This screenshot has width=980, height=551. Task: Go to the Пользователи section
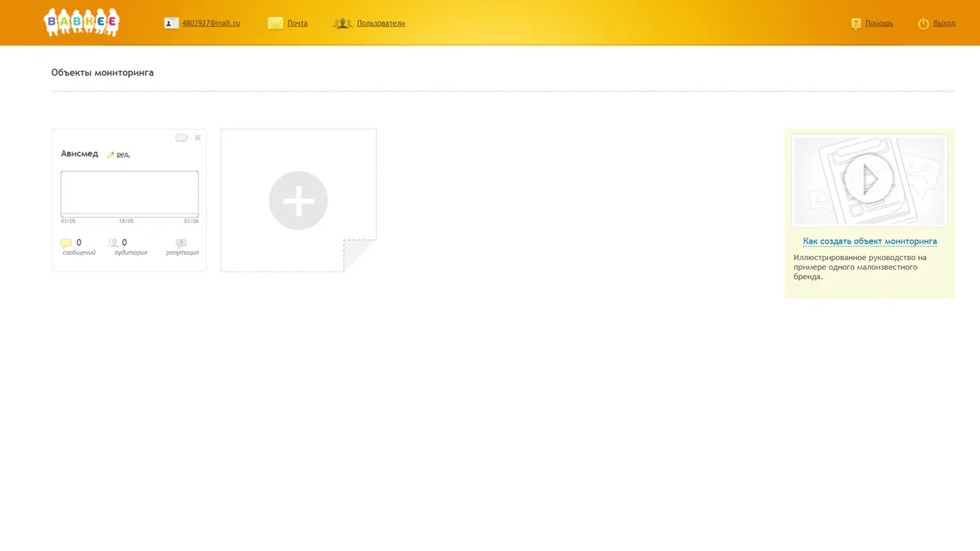[380, 23]
